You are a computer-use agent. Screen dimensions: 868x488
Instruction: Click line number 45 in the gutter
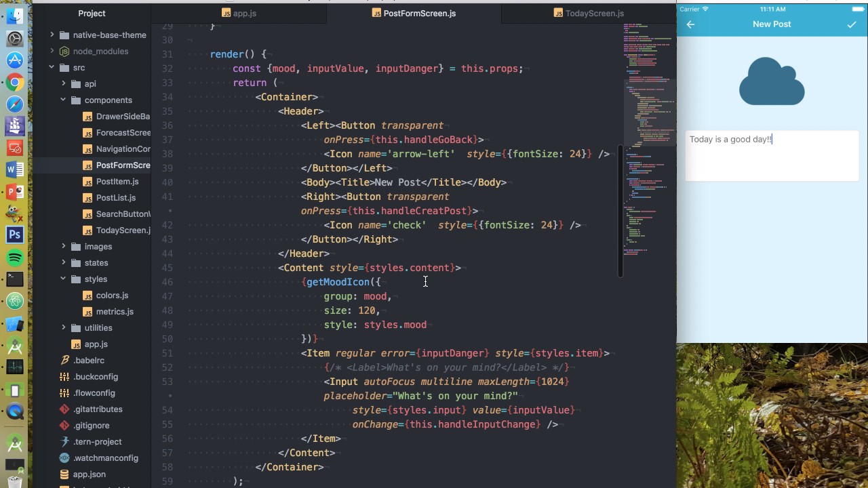(167, 268)
